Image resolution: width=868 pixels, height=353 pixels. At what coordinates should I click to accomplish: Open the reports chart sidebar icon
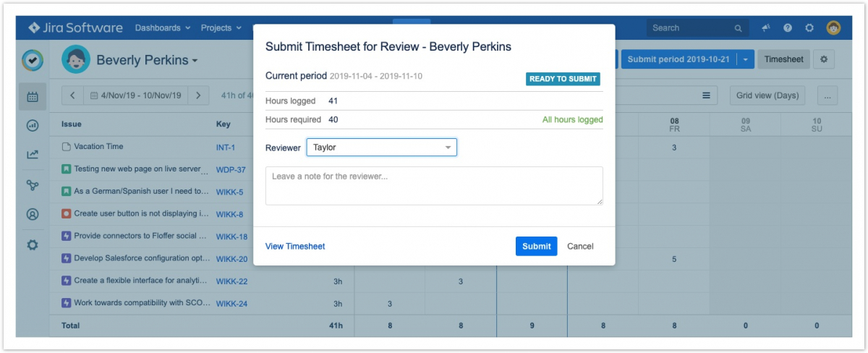pyautogui.click(x=33, y=125)
